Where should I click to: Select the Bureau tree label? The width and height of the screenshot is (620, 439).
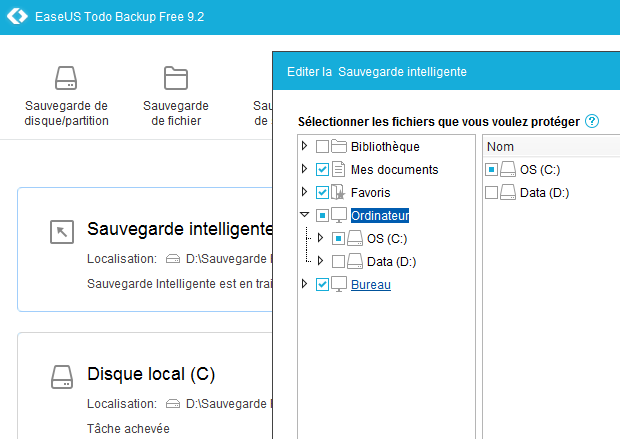371,284
